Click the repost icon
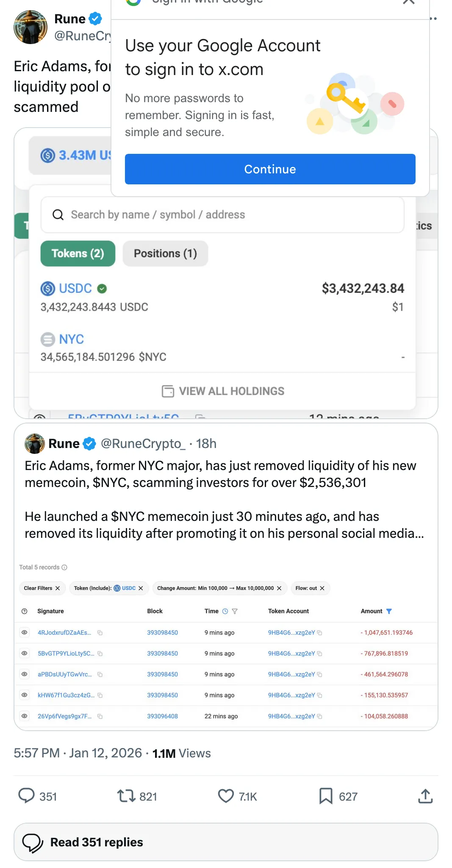The height and width of the screenshot is (868, 452). [x=126, y=796]
